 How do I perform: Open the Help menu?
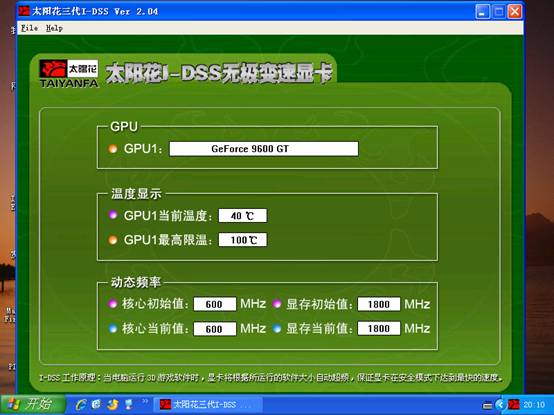click(x=54, y=28)
